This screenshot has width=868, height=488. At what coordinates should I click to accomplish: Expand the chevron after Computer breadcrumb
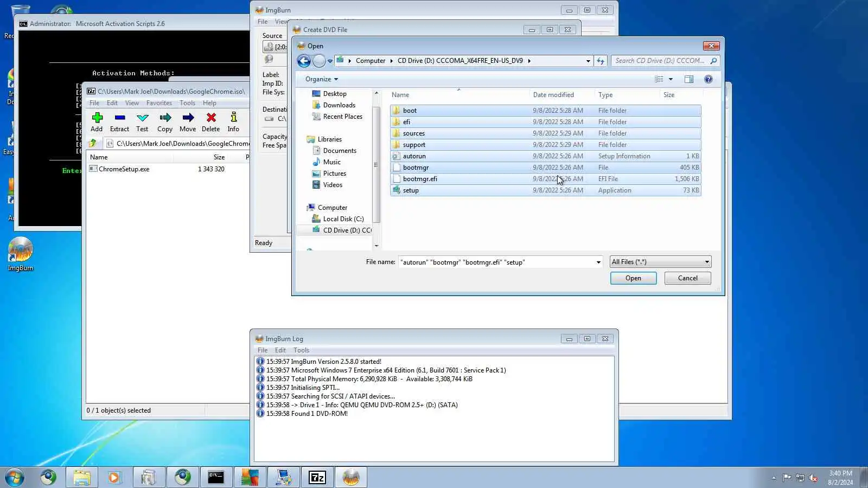pyautogui.click(x=391, y=61)
